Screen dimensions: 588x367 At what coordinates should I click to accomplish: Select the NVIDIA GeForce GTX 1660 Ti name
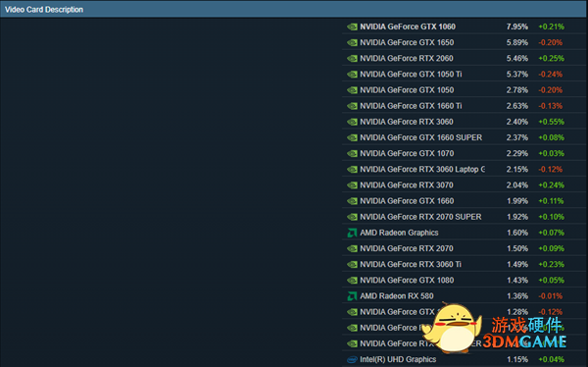click(x=411, y=106)
